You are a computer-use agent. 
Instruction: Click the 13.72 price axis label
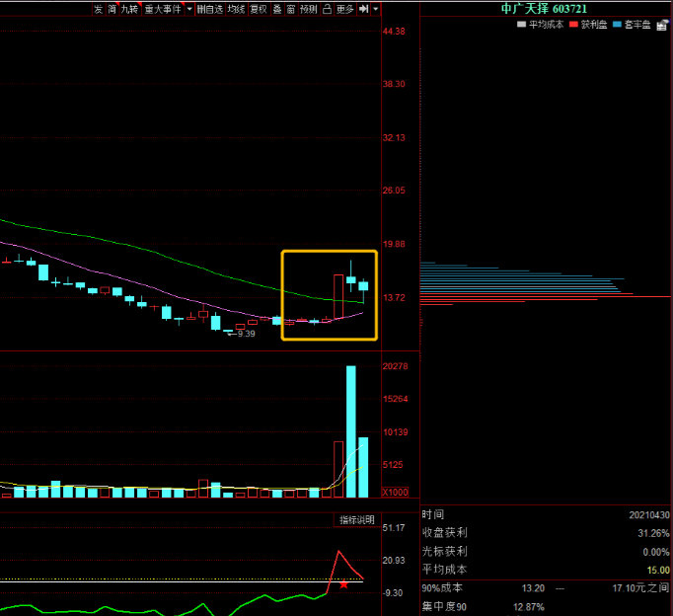[394, 297]
